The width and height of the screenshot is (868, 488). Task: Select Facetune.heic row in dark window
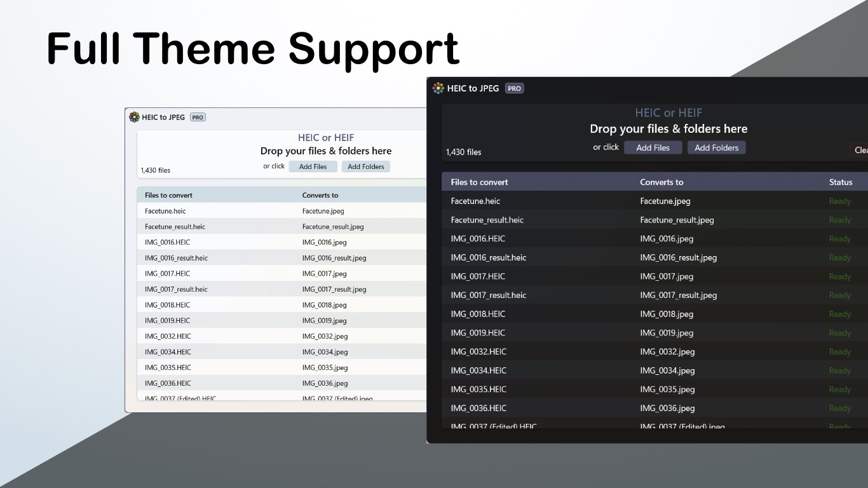pyautogui.click(x=654, y=201)
